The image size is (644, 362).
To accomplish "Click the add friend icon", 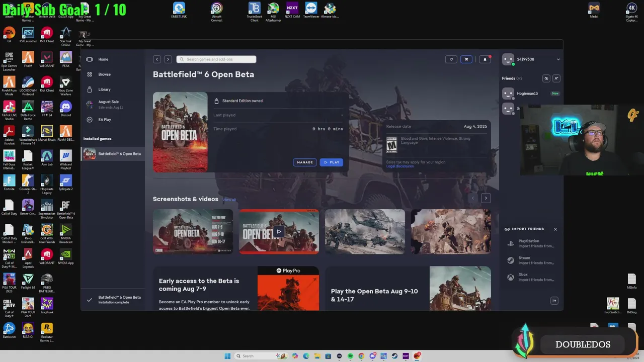I will point(556,78).
